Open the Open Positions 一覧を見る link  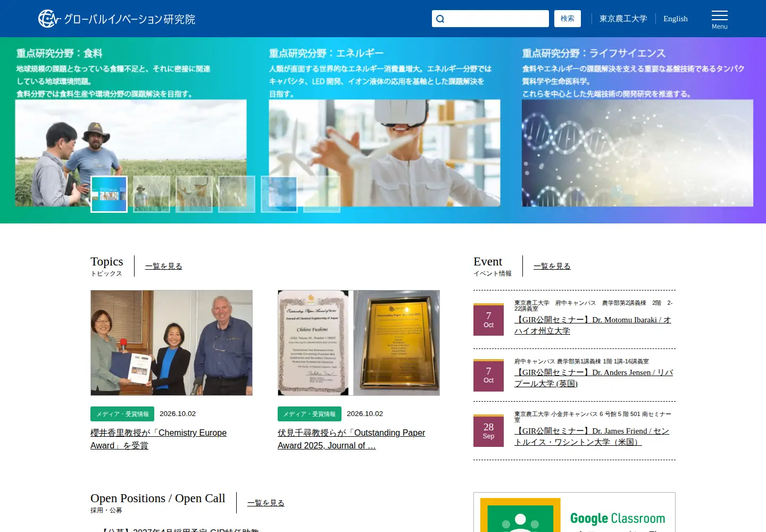pos(266,503)
